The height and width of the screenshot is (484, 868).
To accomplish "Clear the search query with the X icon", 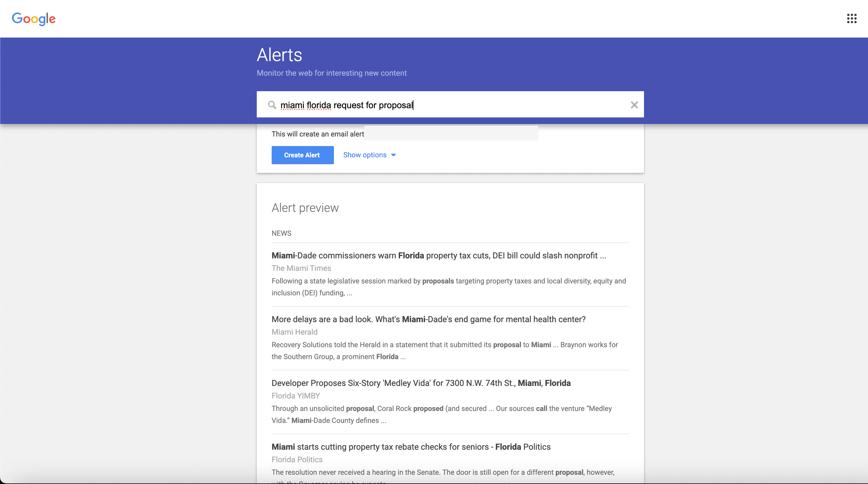I will tap(634, 105).
